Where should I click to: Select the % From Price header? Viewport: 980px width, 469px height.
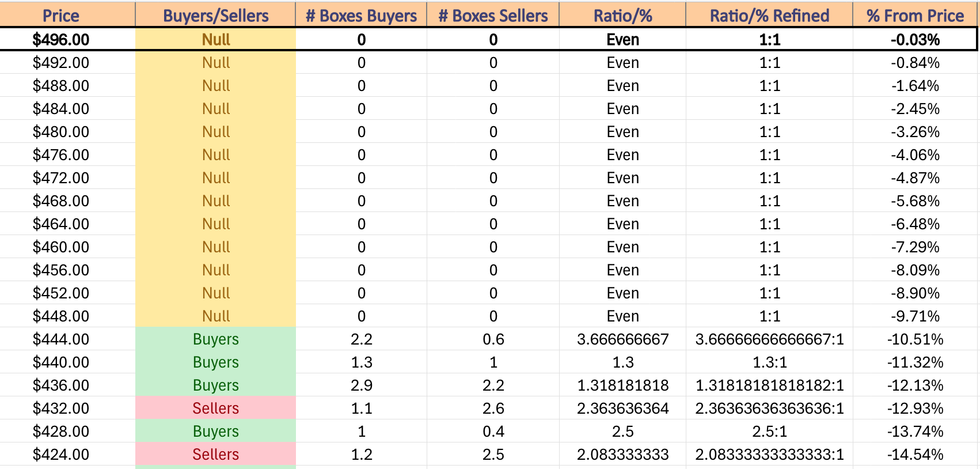point(915,16)
